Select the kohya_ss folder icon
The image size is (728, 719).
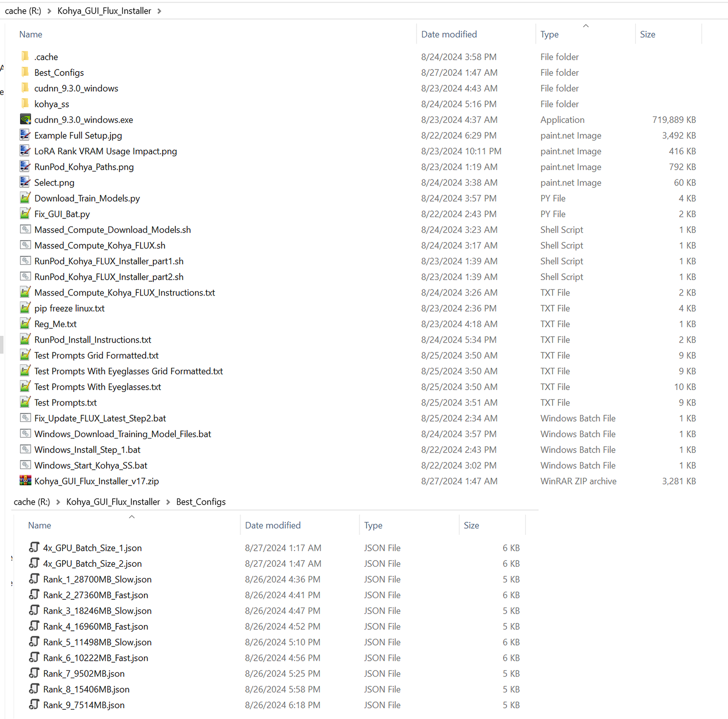click(25, 104)
